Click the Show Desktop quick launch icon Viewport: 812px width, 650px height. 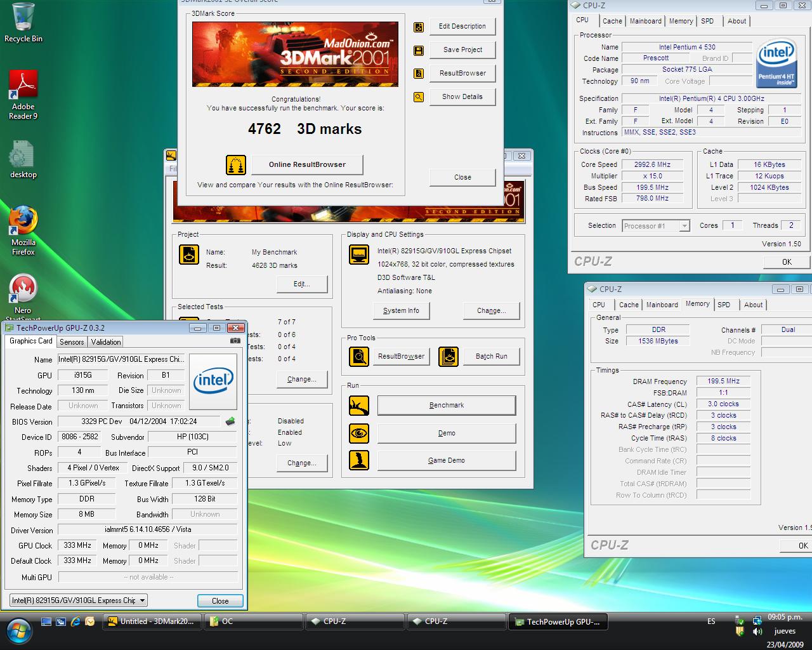click(x=46, y=621)
